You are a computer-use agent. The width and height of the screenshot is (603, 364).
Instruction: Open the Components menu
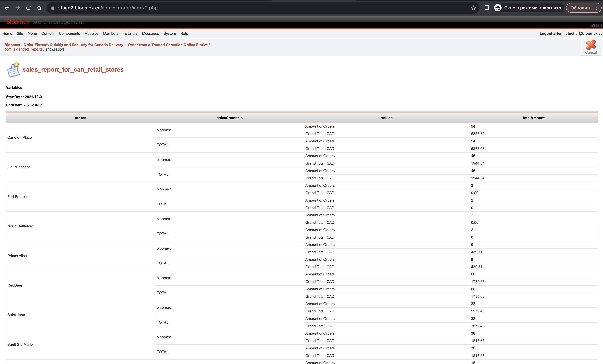[x=69, y=33]
